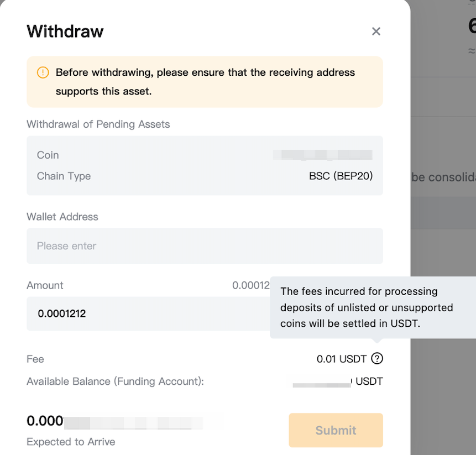Click the Fee label

[35, 359]
